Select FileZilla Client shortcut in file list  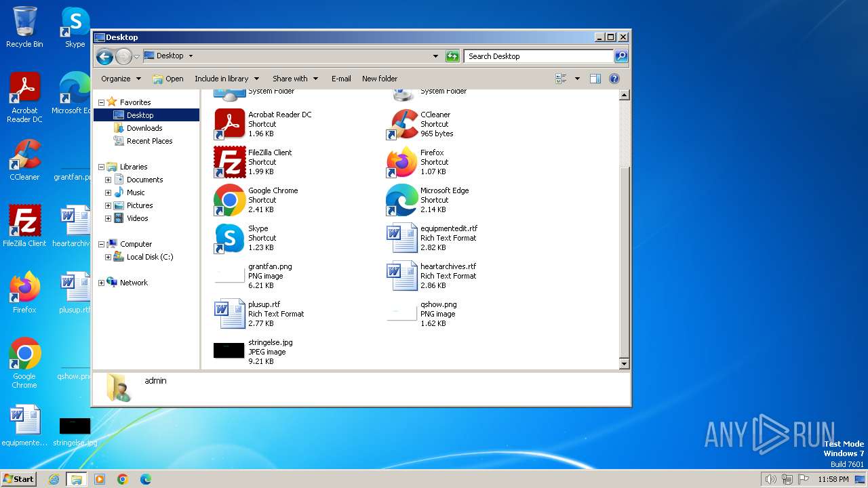point(254,162)
